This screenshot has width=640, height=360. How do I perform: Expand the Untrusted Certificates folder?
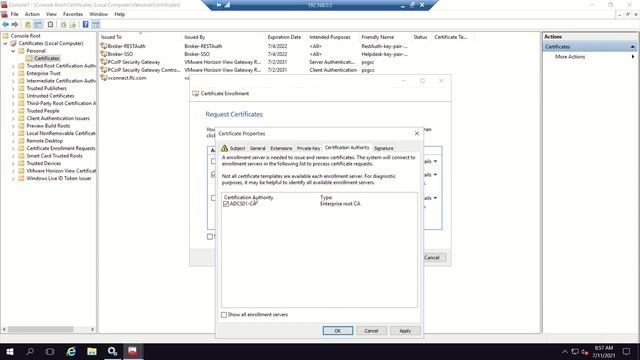point(13,96)
